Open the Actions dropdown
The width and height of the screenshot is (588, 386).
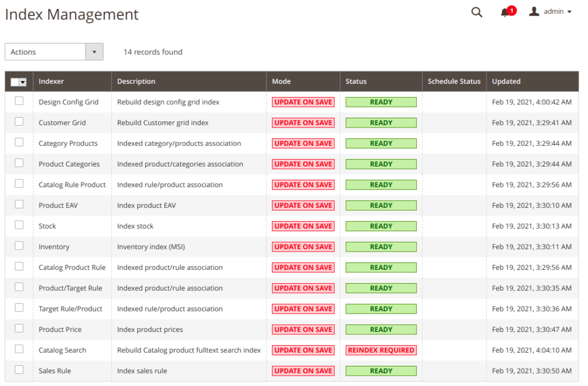[54, 51]
